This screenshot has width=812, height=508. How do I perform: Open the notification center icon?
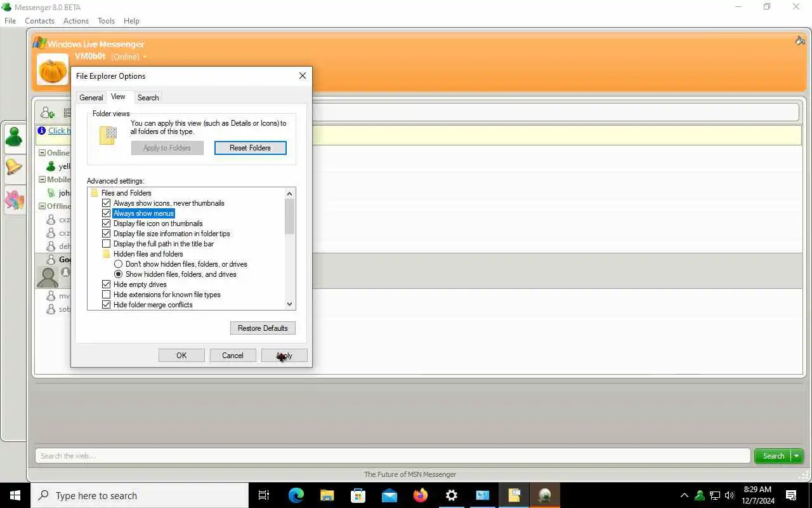[791, 495]
